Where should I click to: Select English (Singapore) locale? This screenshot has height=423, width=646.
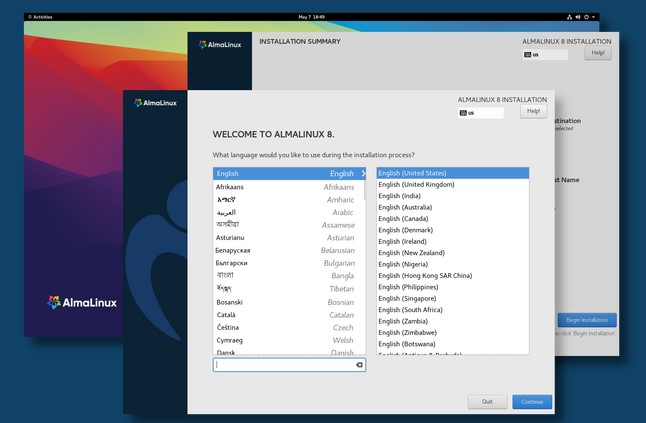(x=453, y=298)
